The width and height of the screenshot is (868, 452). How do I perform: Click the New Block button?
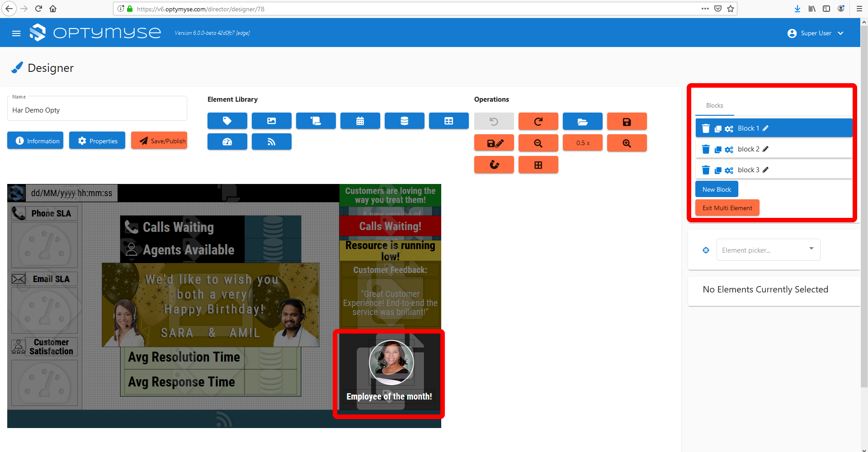coord(716,189)
